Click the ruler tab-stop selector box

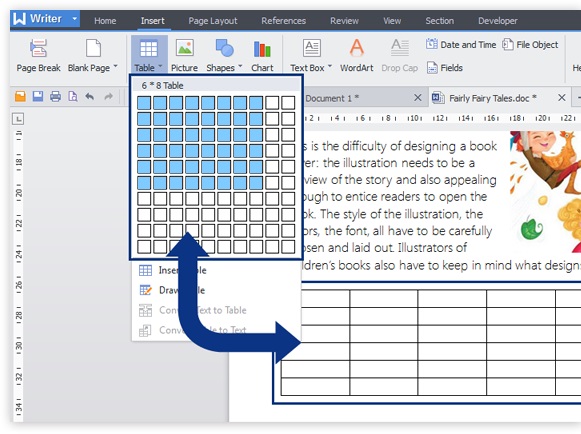click(x=18, y=119)
